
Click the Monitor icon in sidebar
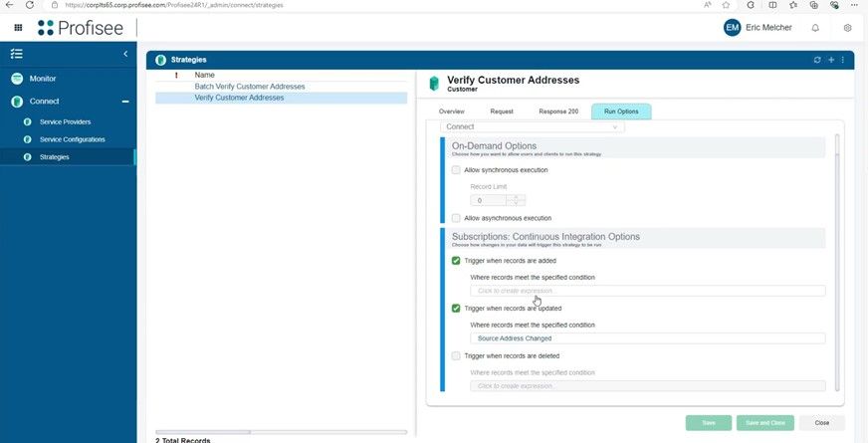[17, 79]
